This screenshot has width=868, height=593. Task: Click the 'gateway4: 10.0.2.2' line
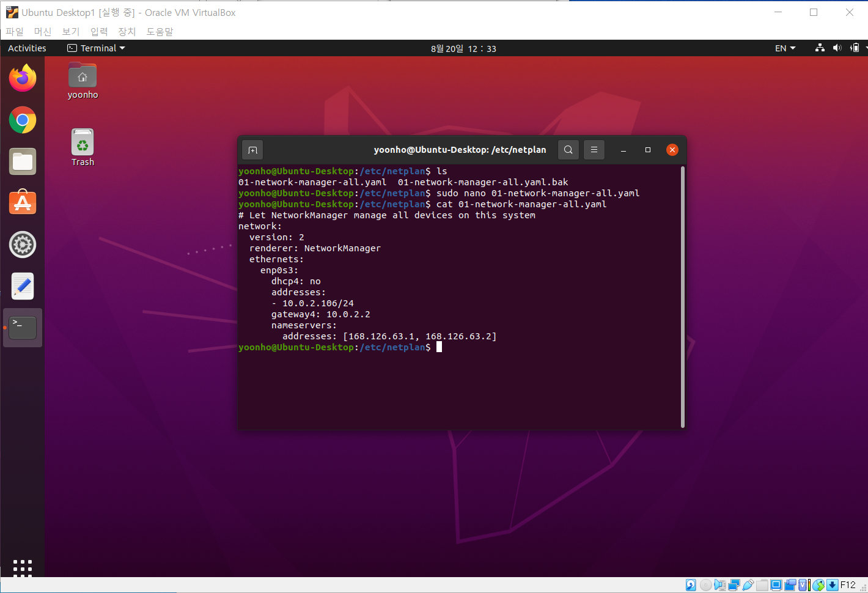pos(321,314)
